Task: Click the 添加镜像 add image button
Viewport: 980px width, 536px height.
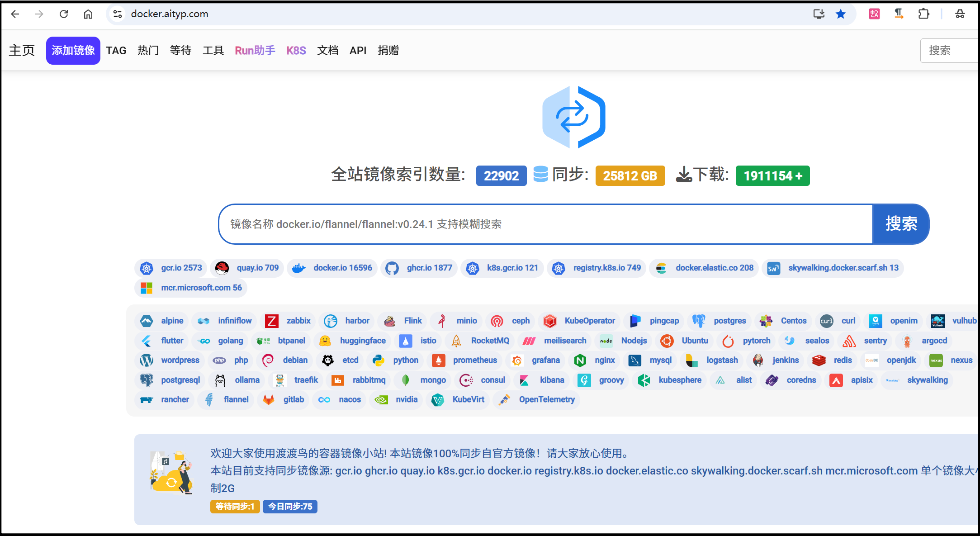Action: tap(73, 51)
